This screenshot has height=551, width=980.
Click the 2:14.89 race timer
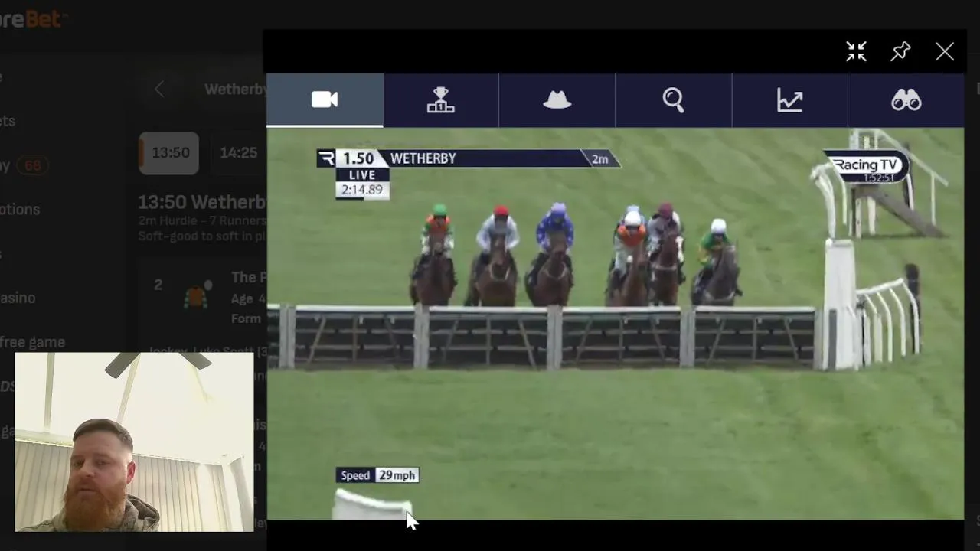[362, 190]
